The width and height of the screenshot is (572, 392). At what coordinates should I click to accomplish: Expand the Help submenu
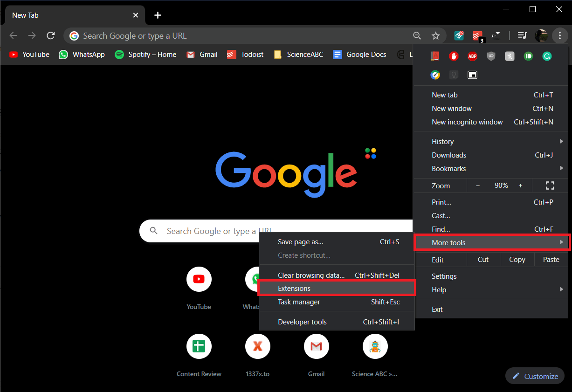[439, 289]
